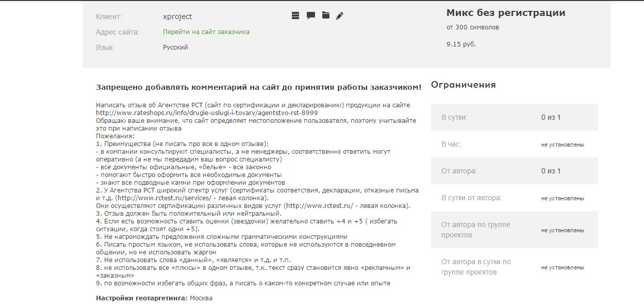Click the rateshops.ru URL in the task text
This screenshot has width=644, height=305.
coord(207,113)
